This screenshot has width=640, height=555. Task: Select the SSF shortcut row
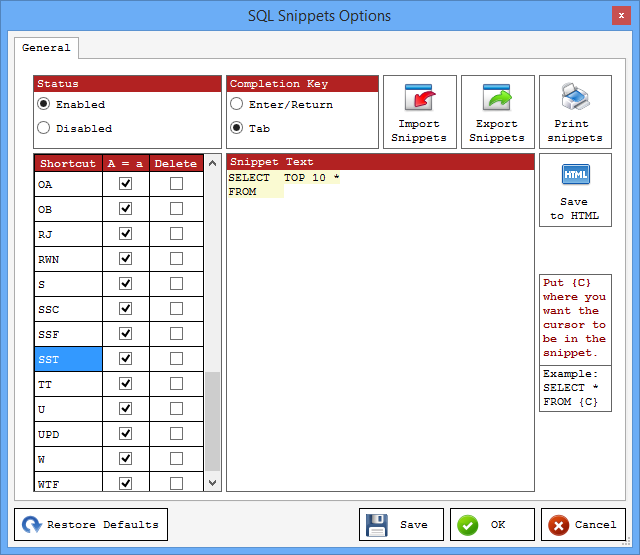[68, 334]
